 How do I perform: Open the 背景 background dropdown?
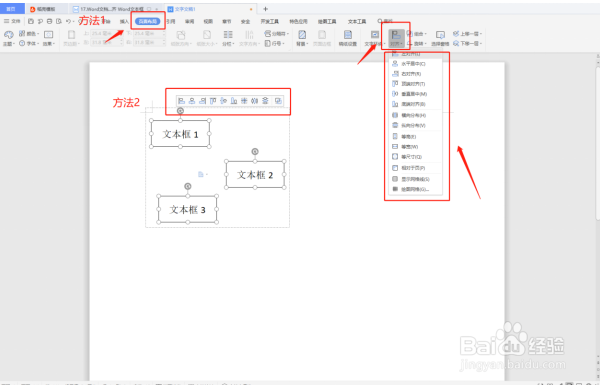point(302,38)
